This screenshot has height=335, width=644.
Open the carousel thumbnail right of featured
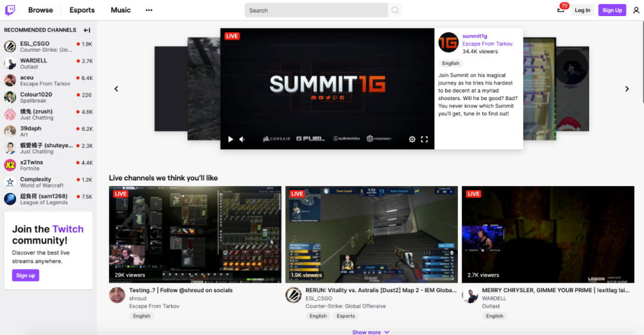(x=540, y=89)
